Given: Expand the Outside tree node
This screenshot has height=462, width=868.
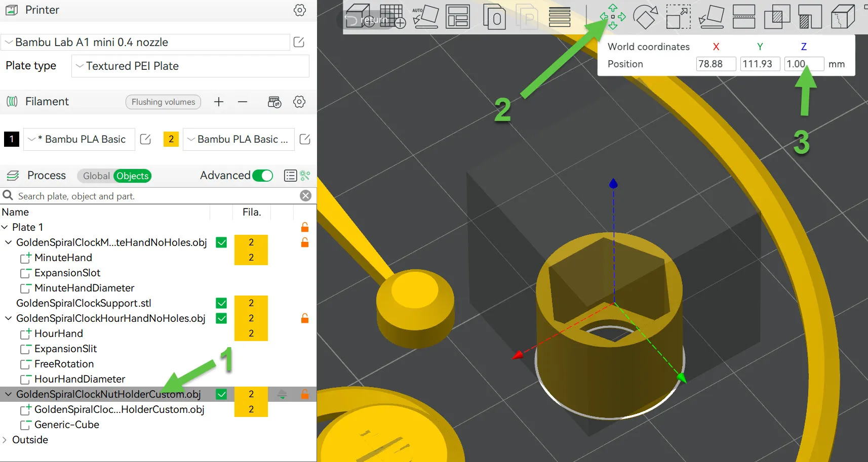Looking at the screenshot, I should 5,440.
